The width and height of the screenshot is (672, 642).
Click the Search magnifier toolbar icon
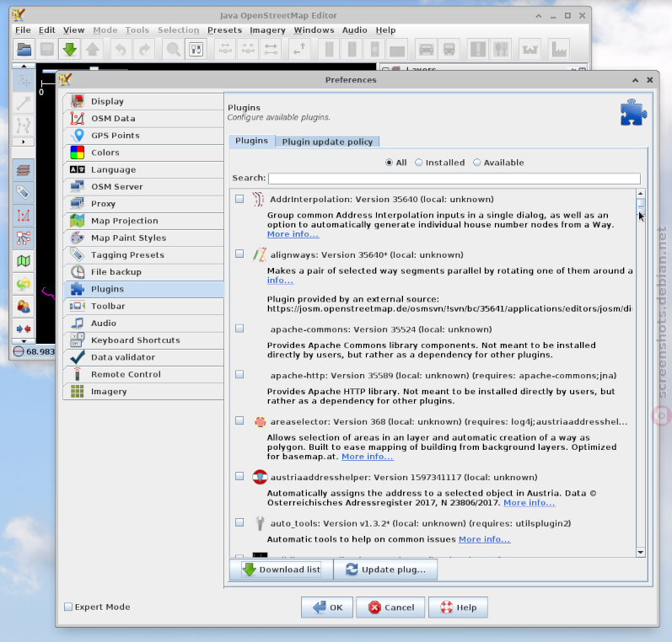click(x=173, y=49)
